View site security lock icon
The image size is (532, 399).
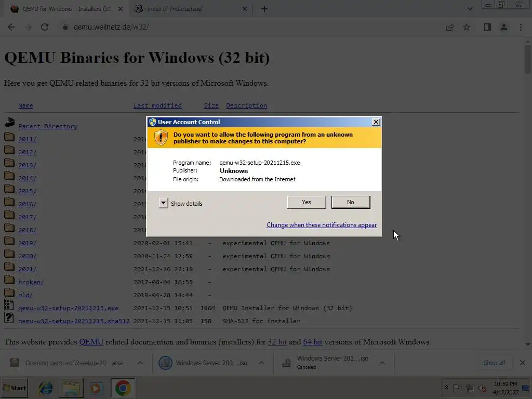tap(65, 27)
